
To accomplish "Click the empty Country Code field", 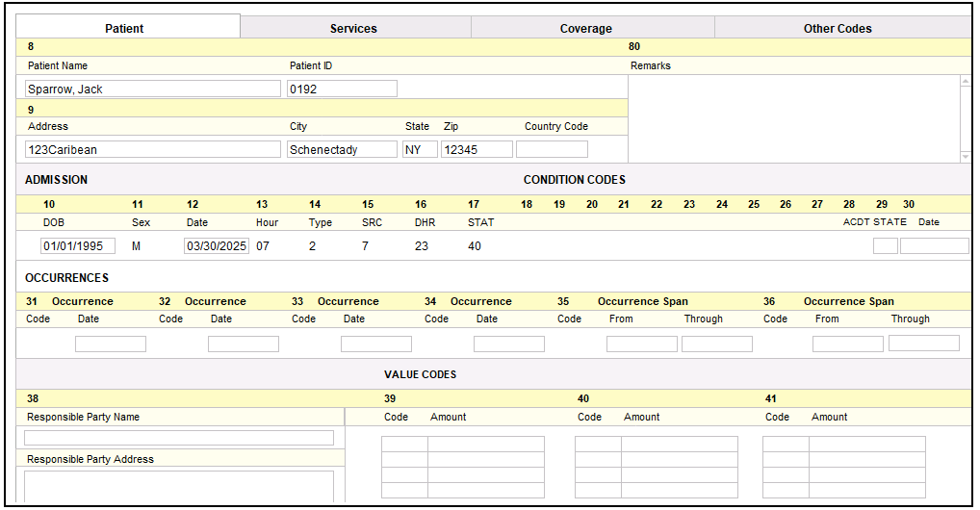I will point(552,149).
